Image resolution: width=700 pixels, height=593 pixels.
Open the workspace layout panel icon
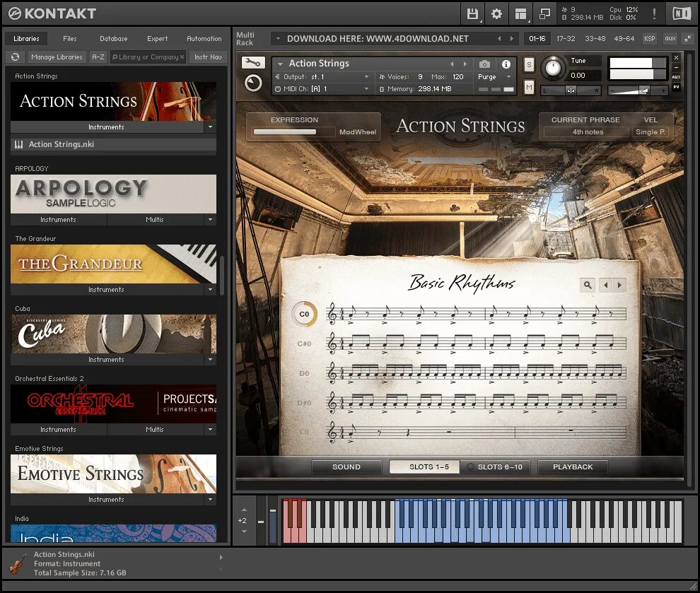pyautogui.click(x=520, y=14)
